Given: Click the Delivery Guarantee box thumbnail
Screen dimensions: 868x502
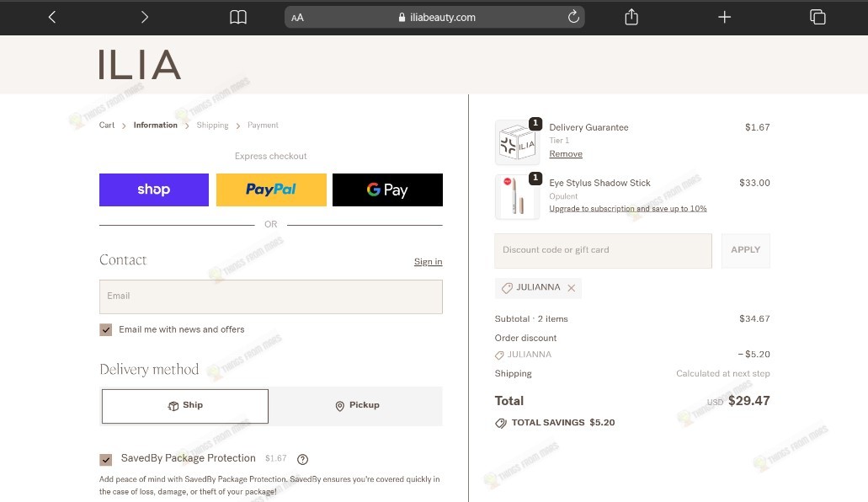Looking at the screenshot, I should pyautogui.click(x=517, y=142).
